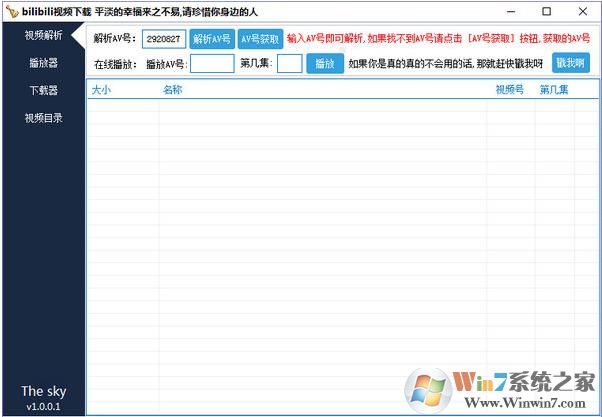Image resolution: width=602 pixels, height=417 pixels.
Task: Click the v1.0.0.1 version label
Action: click(x=43, y=406)
